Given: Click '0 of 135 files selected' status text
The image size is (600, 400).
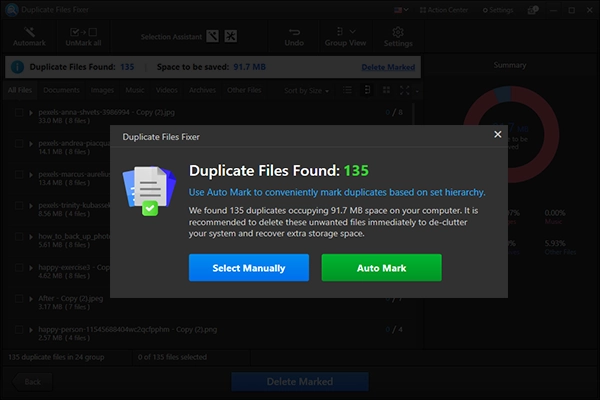Looking at the screenshot, I should coord(172,357).
